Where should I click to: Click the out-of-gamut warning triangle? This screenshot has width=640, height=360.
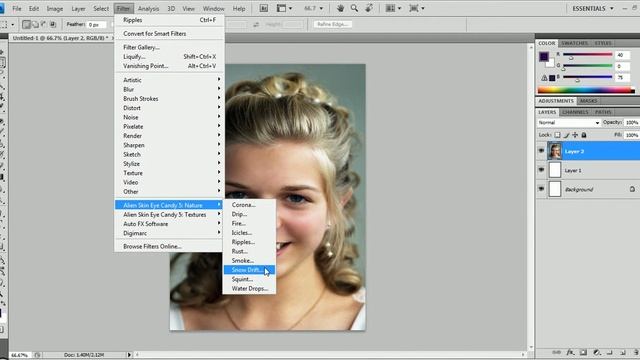click(x=544, y=78)
